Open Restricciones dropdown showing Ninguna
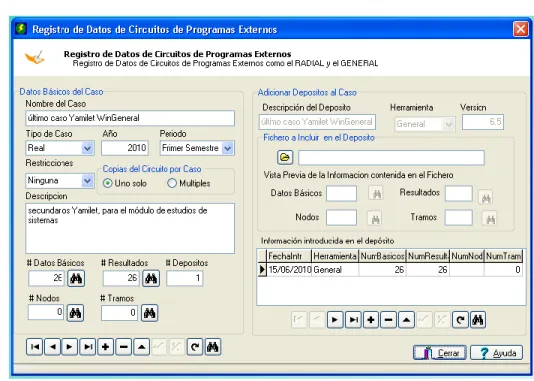The width and height of the screenshot is (534, 381). (88, 180)
